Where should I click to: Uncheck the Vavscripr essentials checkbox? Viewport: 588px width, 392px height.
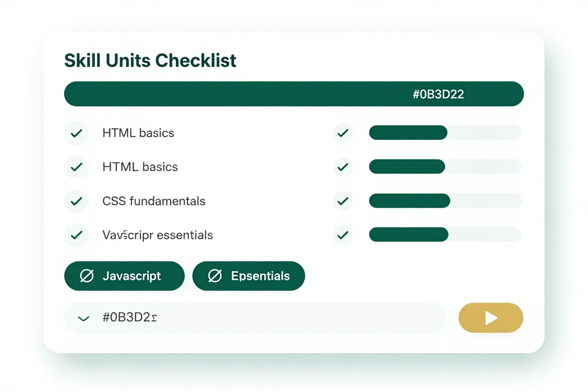[76, 235]
